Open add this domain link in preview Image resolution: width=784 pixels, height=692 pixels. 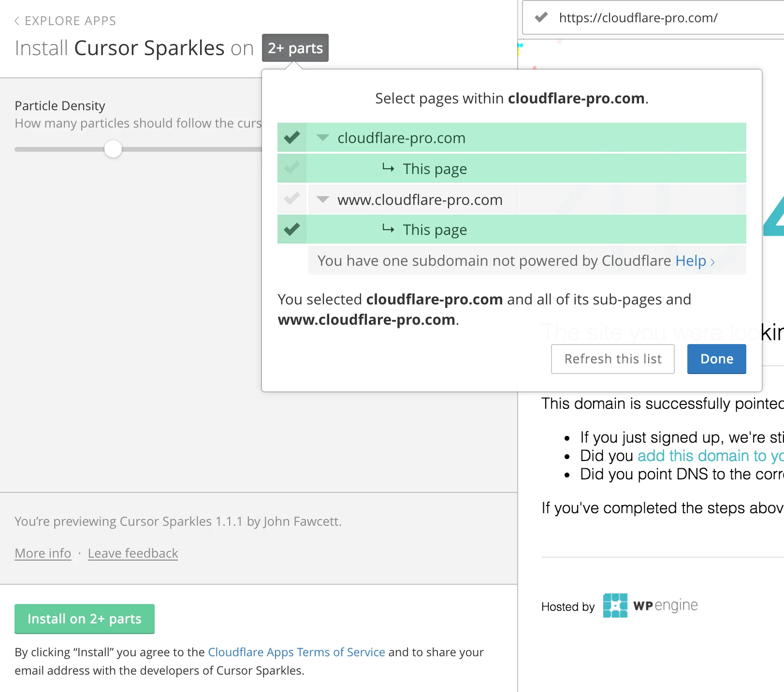tap(711, 456)
